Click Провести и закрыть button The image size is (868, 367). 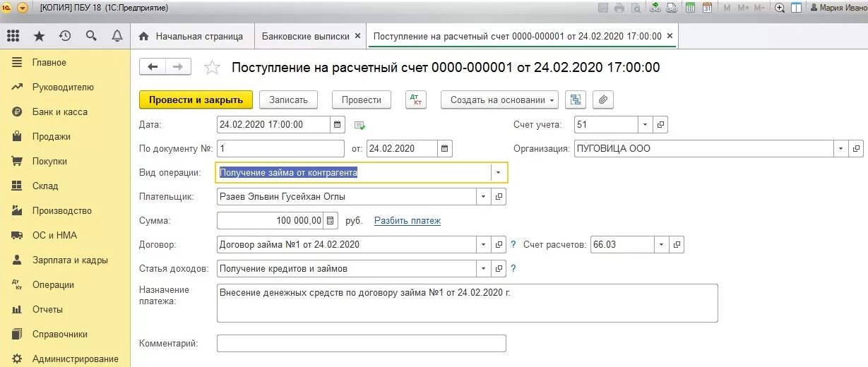click(196, 100)
